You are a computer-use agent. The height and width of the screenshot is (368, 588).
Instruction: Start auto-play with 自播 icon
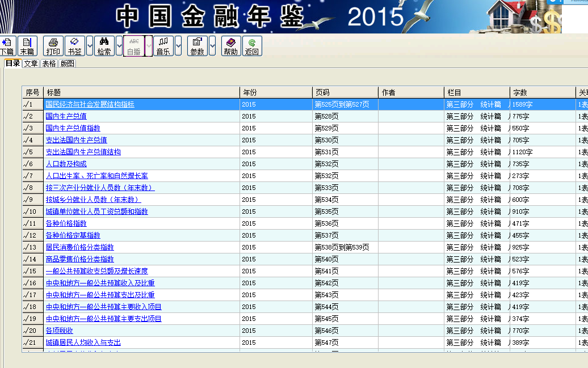click(134, 46)
